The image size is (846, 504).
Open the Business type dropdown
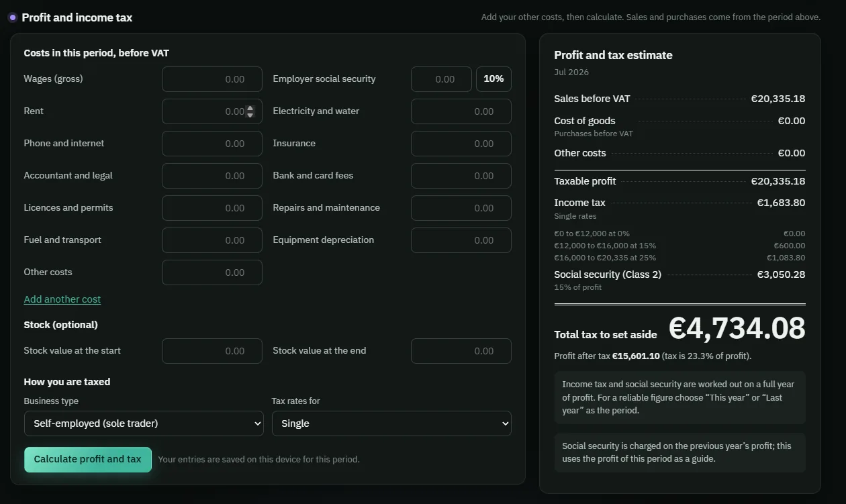(144, 423)
